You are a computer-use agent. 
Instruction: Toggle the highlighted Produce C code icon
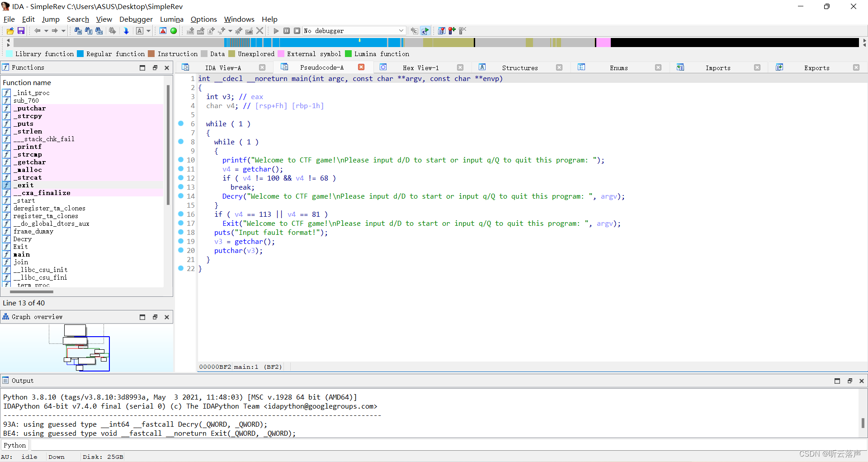(x=425, y=31)
